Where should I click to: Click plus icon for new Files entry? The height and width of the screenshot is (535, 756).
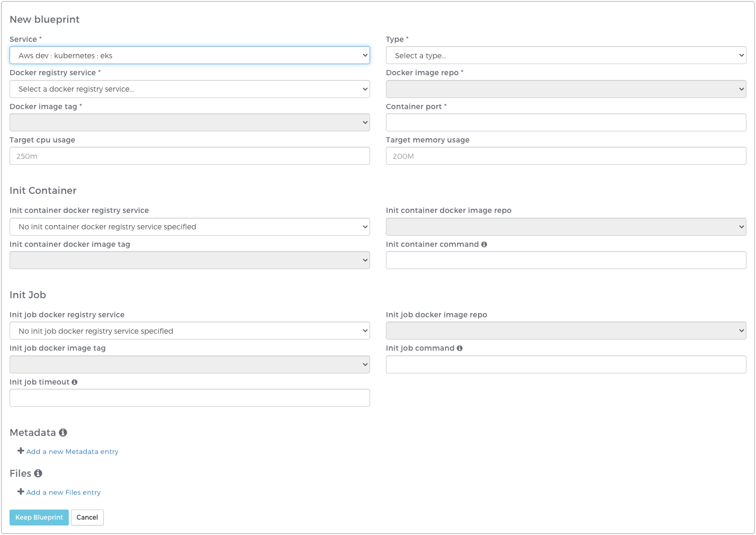coord(21,492)
